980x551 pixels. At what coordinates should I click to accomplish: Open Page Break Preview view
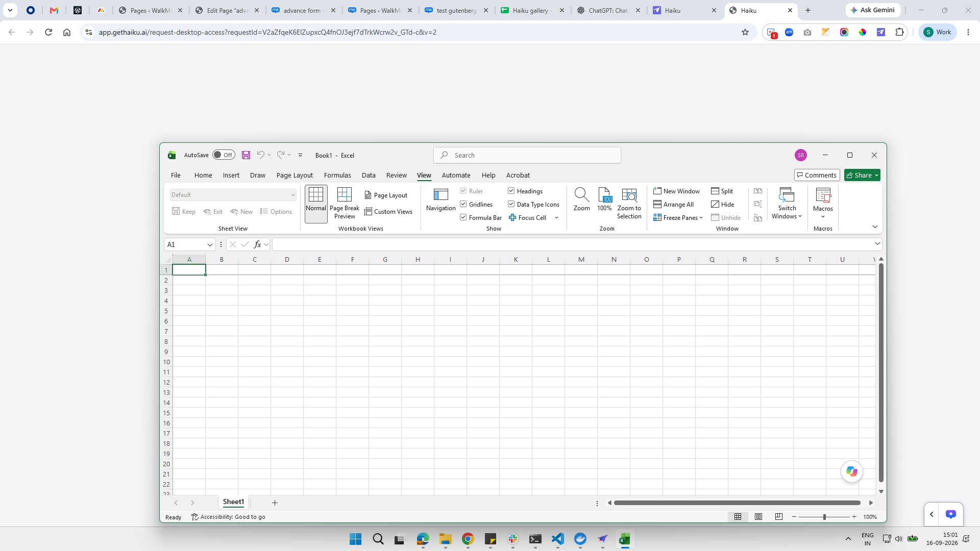(345, 204)
